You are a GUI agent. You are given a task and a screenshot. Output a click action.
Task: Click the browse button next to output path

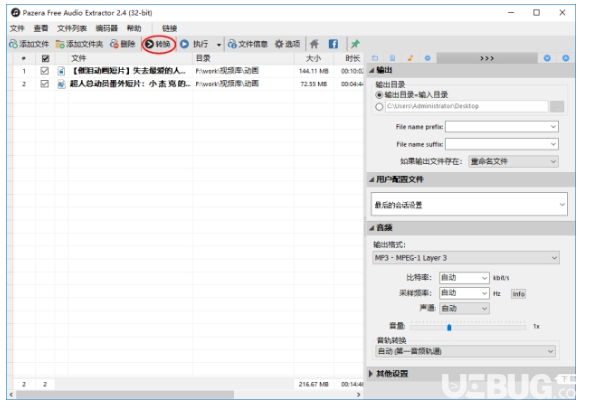[x=557, y=107]
